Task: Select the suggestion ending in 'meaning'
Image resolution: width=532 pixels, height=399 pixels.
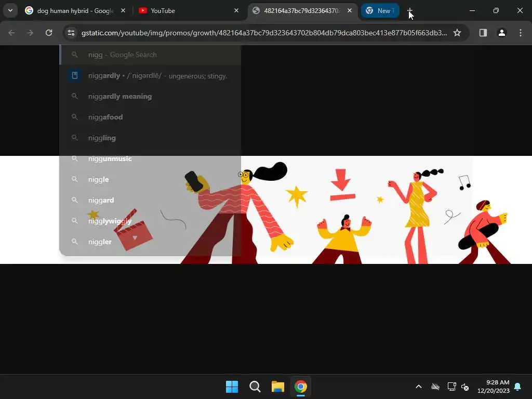Action: pos(150,96)
